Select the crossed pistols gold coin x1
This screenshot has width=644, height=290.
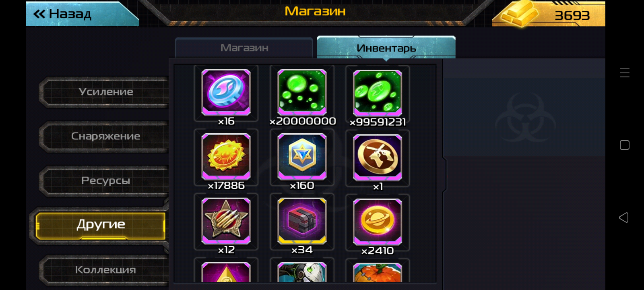point(378,157)
